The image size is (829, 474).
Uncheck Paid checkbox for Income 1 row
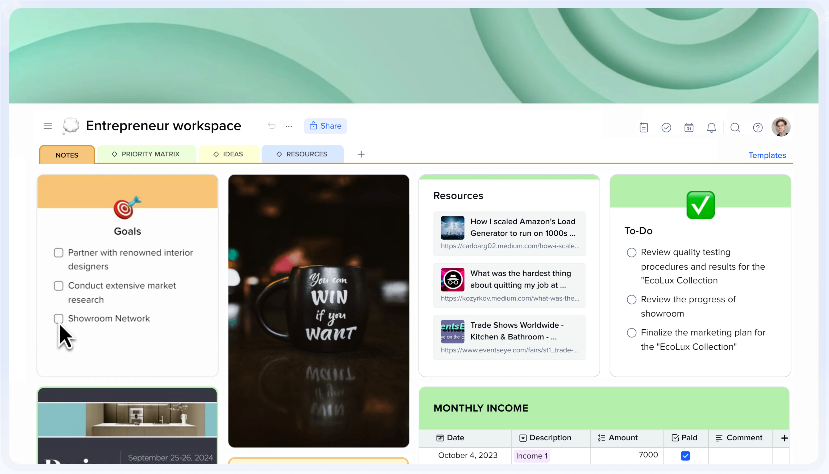685,456
